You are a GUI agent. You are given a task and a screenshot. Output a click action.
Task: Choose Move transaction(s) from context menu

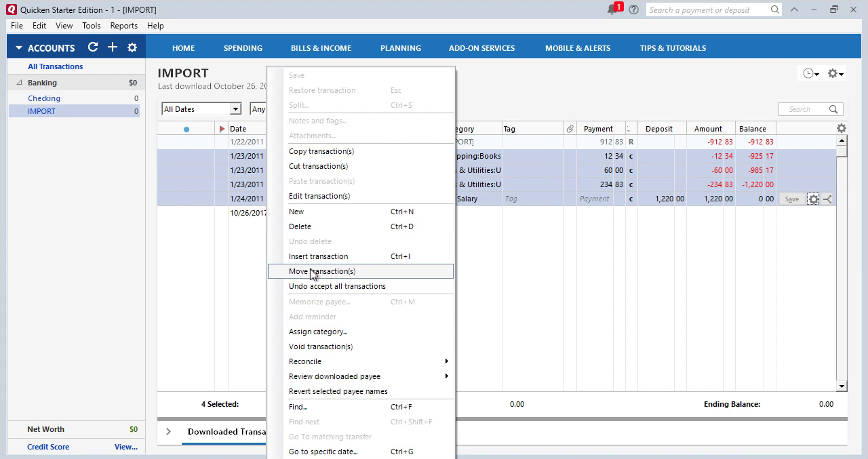[361, 271]
